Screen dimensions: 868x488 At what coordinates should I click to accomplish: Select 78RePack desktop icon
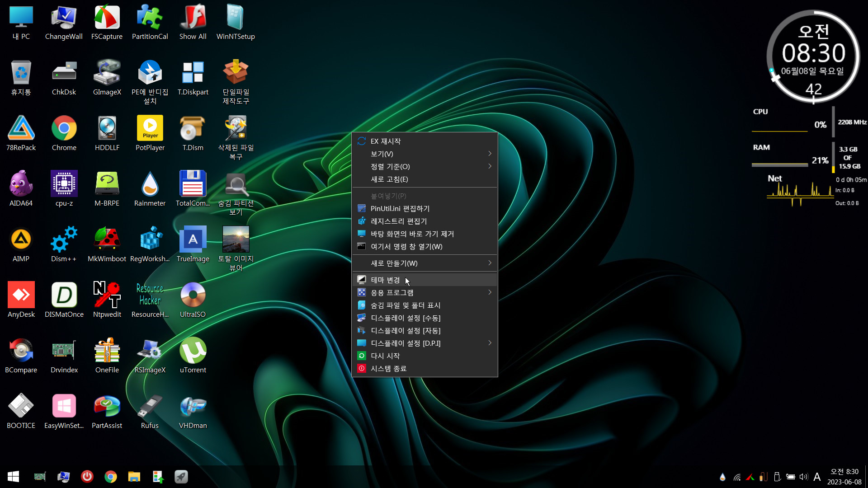21,134
